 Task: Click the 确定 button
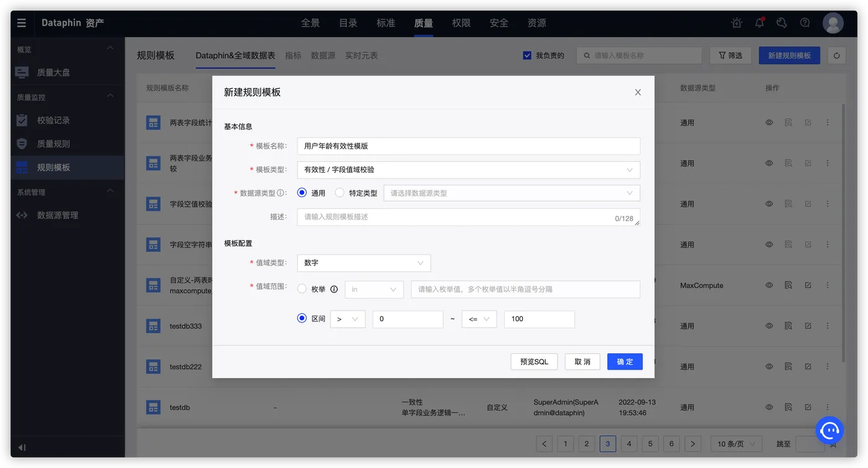[625, 362]
